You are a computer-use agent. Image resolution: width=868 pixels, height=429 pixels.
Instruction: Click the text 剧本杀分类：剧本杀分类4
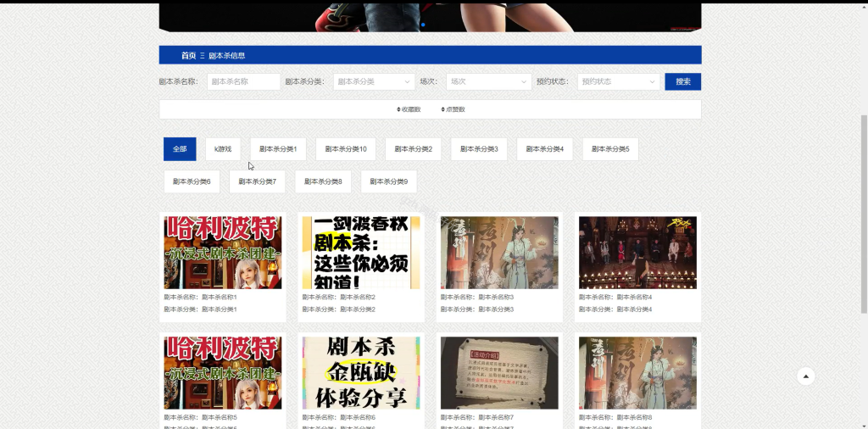[x=615, y=309]
